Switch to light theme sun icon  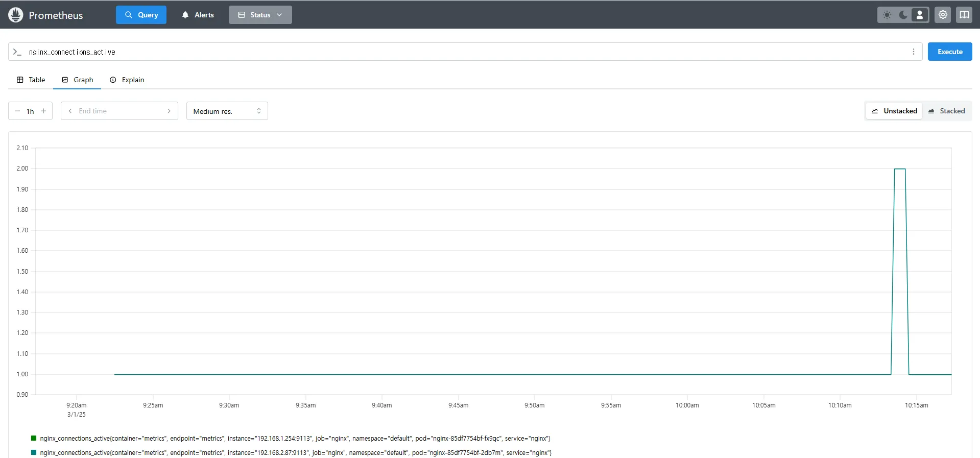point(887,15)
